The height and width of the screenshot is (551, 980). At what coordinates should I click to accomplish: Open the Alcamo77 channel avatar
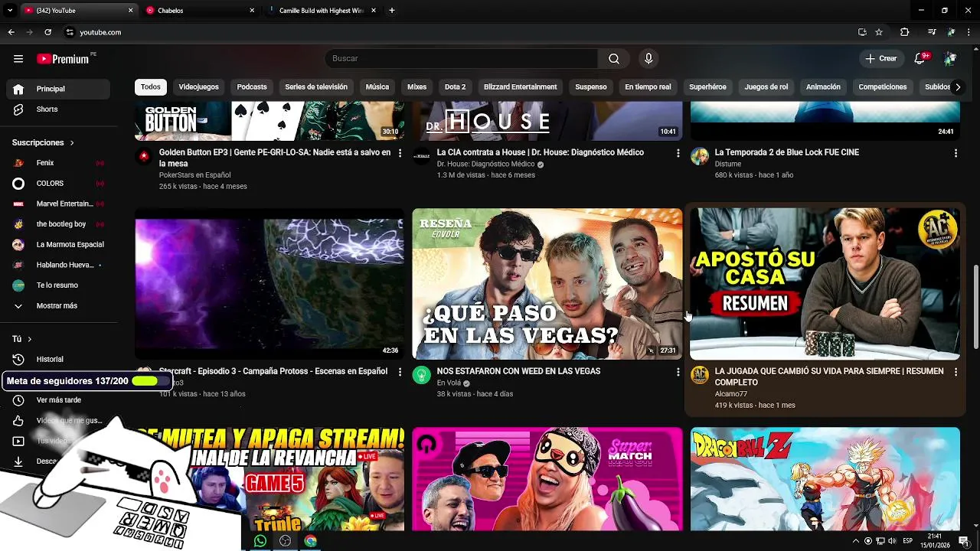[x=700, y=375]
